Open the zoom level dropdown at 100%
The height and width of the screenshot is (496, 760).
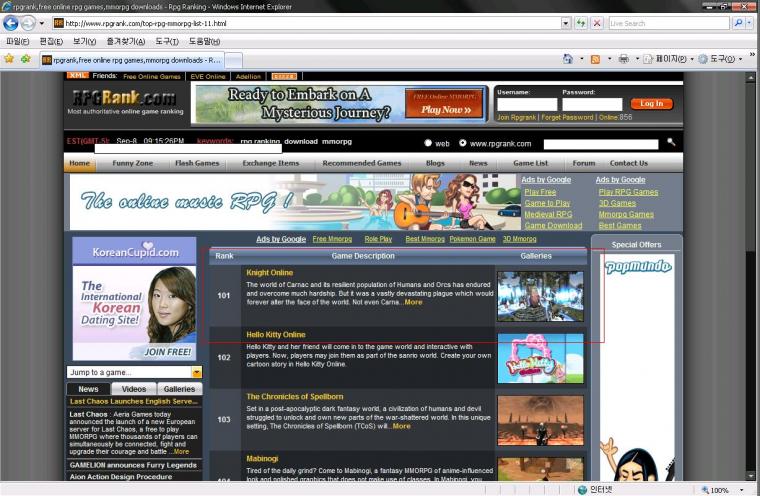tap(741, 490)
